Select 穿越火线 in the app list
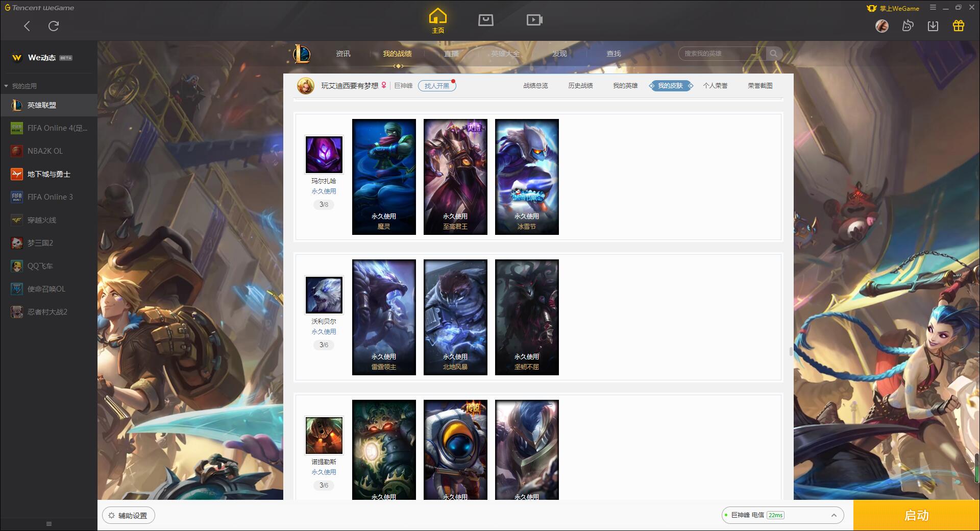The width and height of the screenshot is (980, 531). coord(48,220)
